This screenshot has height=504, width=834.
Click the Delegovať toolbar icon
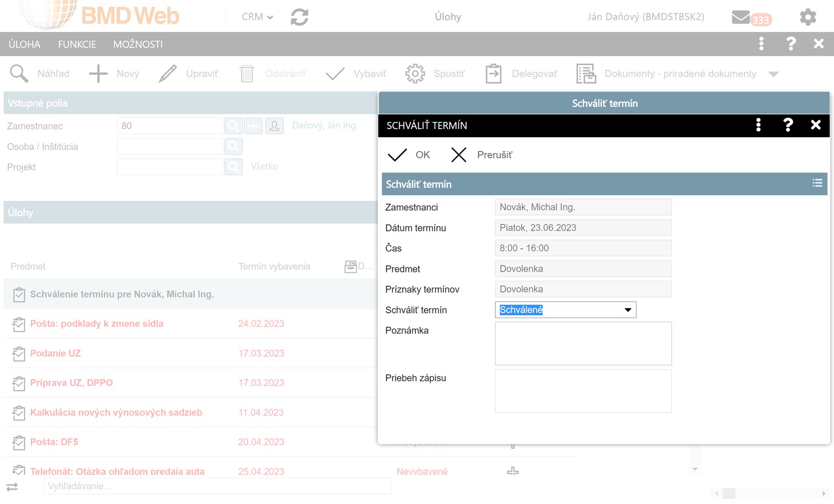point(493,74)
